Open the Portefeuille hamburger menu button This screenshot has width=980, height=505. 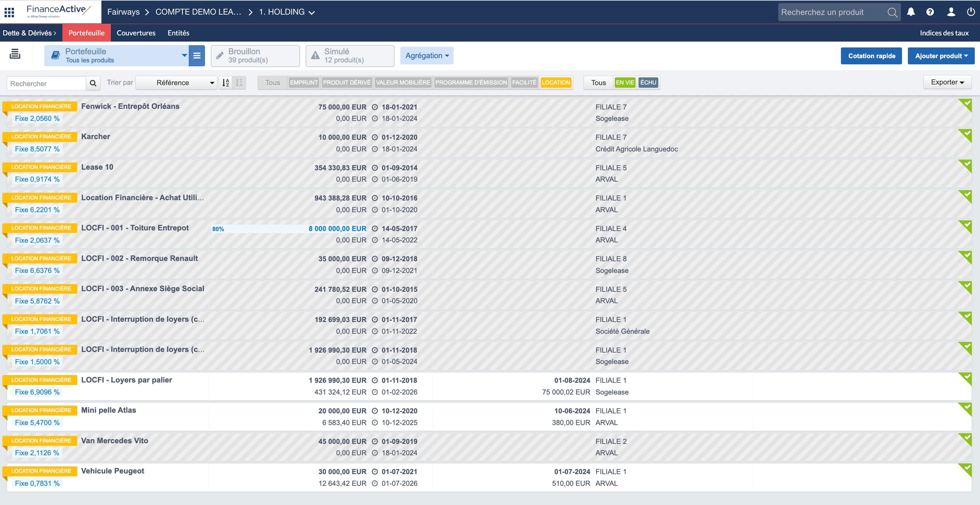point(197,56)
